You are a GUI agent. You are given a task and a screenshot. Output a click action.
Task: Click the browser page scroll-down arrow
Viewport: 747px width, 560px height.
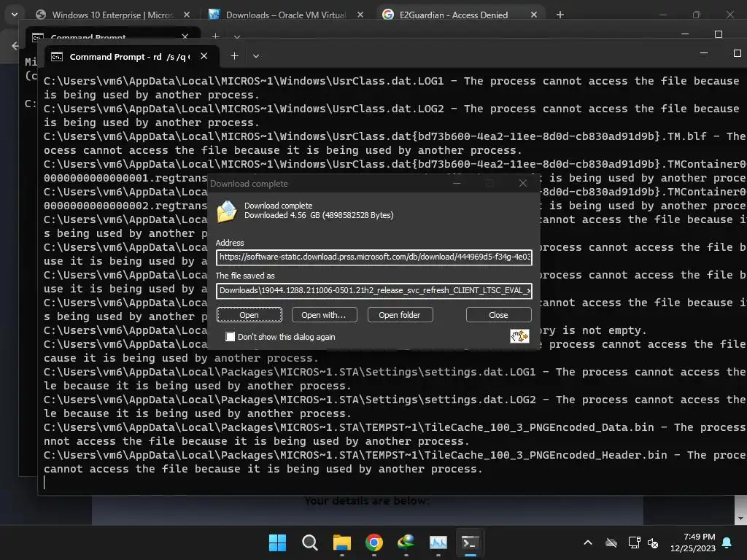[740, 518]
